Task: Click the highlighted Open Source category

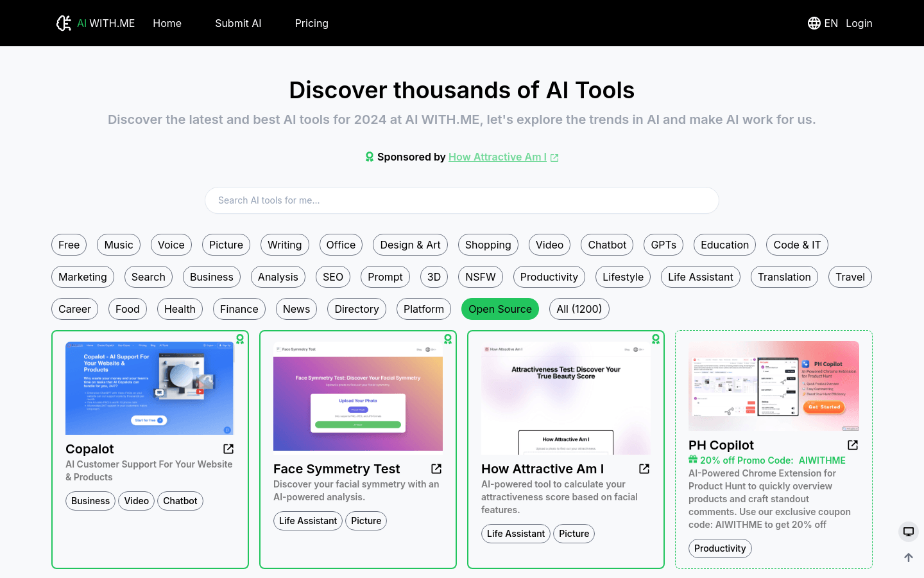Action: point(500,309)
